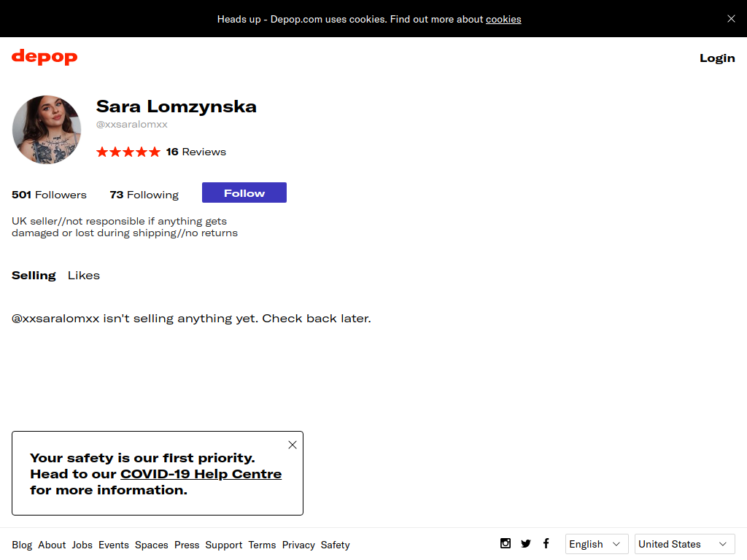Switch to the Likes tab
This screenshot has height=560, width=747.
tap(84, 275)
